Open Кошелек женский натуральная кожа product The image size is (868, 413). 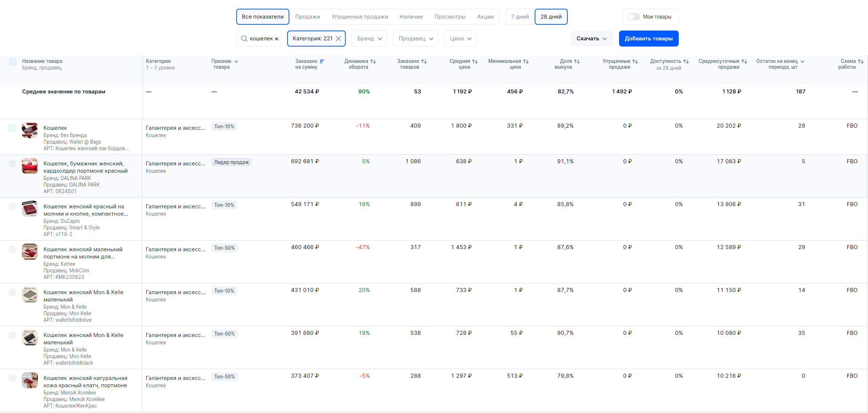[86, 382]
